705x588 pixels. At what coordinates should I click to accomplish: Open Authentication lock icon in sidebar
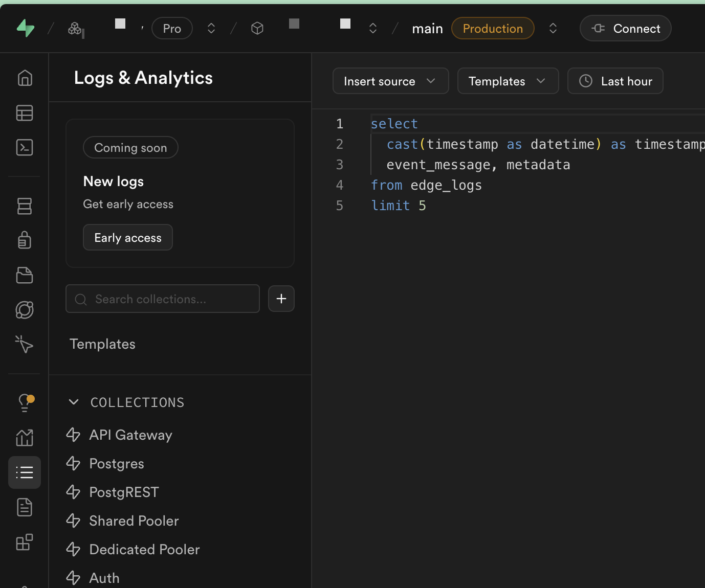25,240
